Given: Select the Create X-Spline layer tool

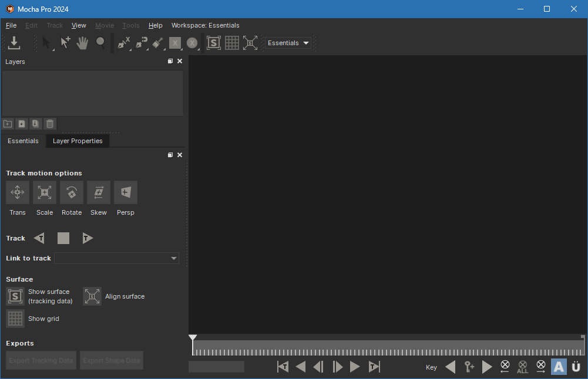Looking at the screenshot, I should click(123, 43).
